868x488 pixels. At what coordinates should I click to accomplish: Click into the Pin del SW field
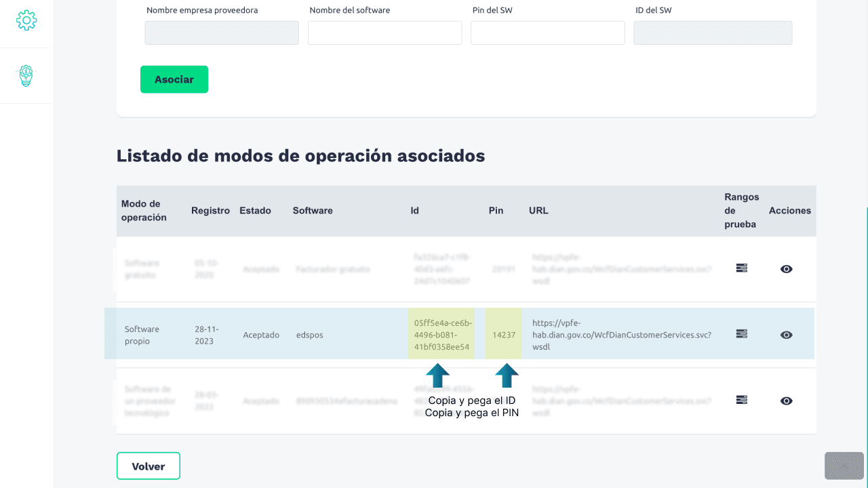[x=547, y=33]
